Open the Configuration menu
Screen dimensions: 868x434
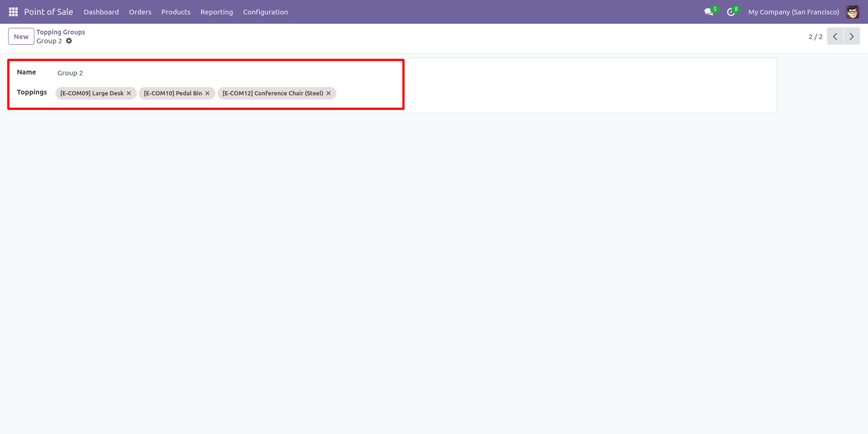[x=265, y=12]
